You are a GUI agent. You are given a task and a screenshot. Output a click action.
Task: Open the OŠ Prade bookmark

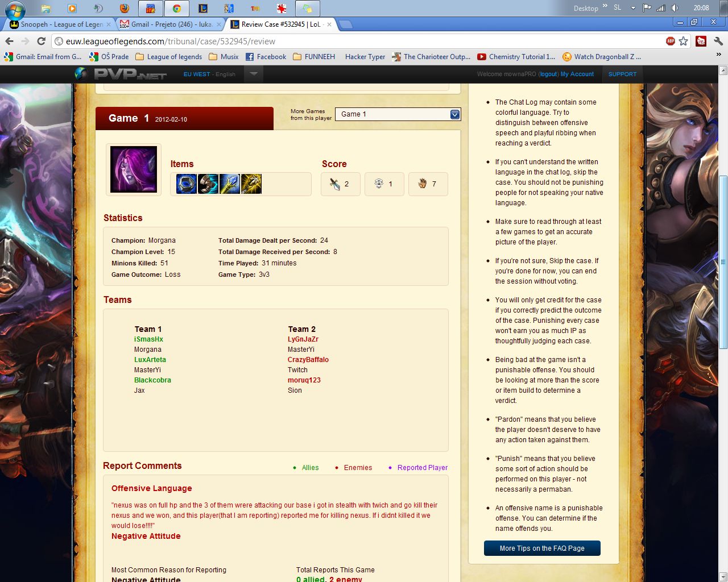pyautogui.click(x=109, y=57)
